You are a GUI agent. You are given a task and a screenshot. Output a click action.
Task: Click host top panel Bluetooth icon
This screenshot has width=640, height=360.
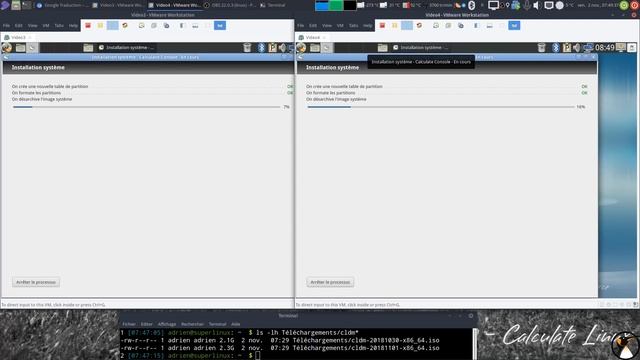coord(472,5)
